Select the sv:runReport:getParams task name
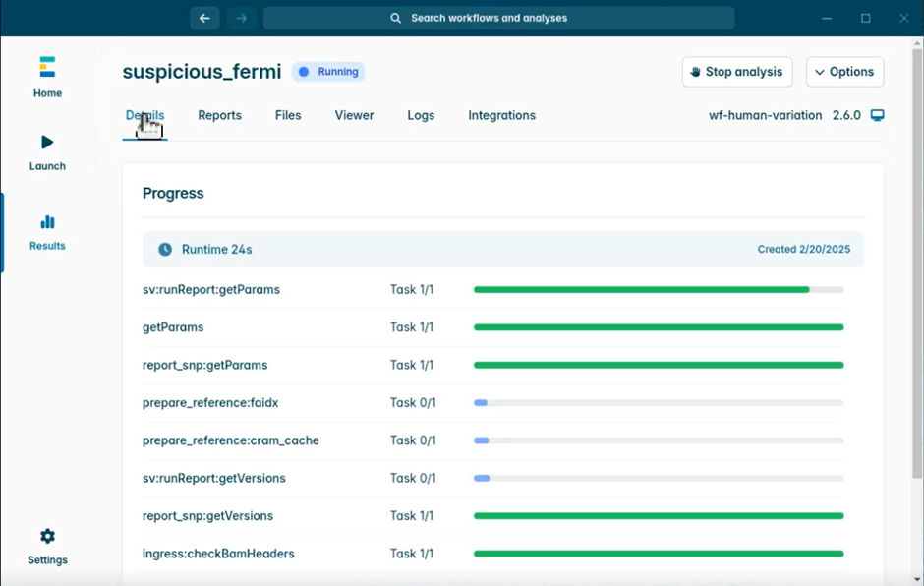Image resolution: width=924 pixels, height=586 pixels. [x=211, y=289]
